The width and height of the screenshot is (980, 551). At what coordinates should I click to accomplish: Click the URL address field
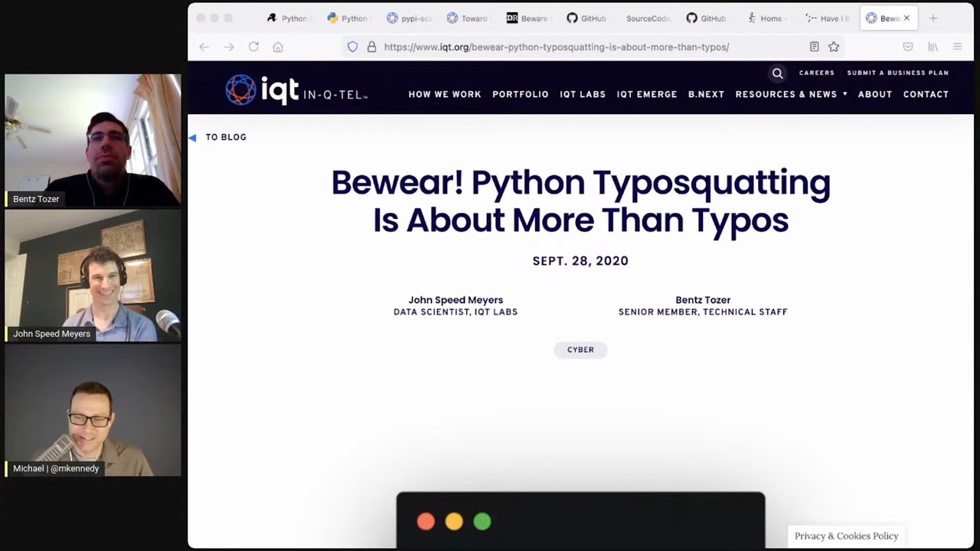pos(556,47)
